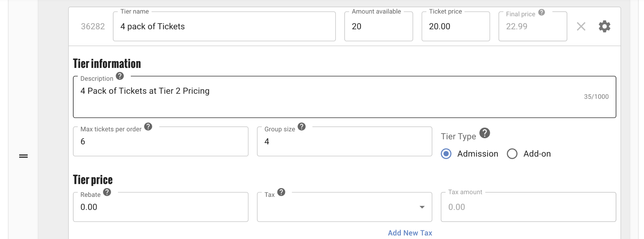Click the Group size help icon

pyautogui.click(x=302, y=127)
